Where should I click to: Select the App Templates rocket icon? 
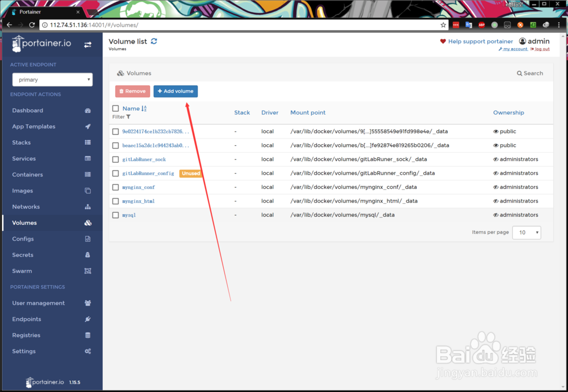click(87, 127)
